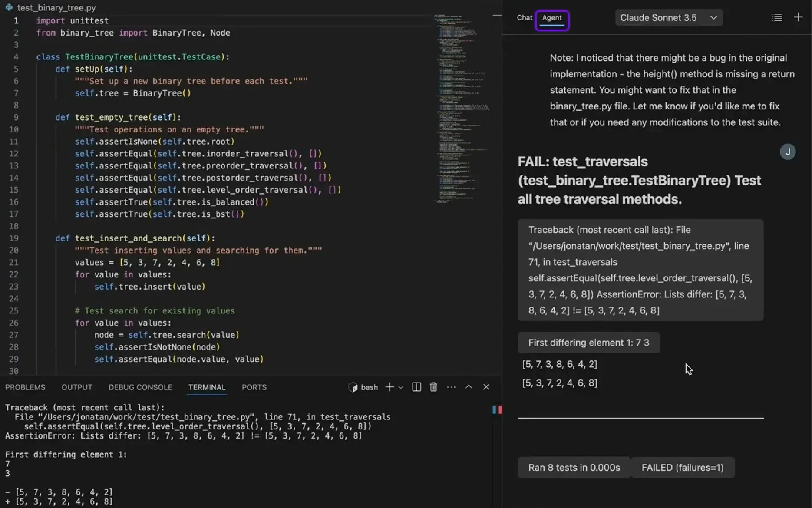Add a new terminal with plus icon
The height and width of the screenshot is (508, 812).
pos(389,387)
